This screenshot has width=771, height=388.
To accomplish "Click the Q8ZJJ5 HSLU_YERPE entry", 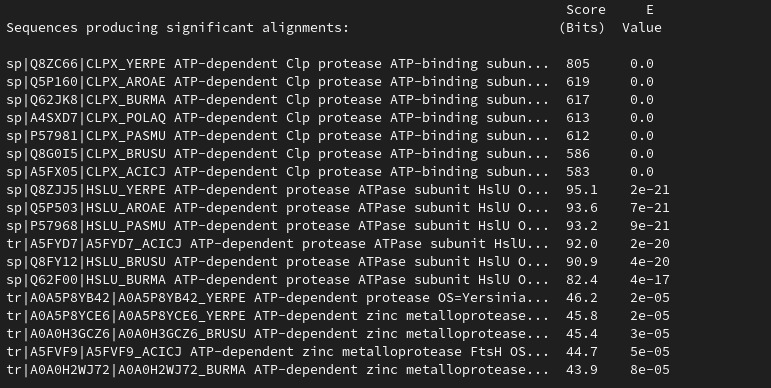I will (x=338, y=190).
